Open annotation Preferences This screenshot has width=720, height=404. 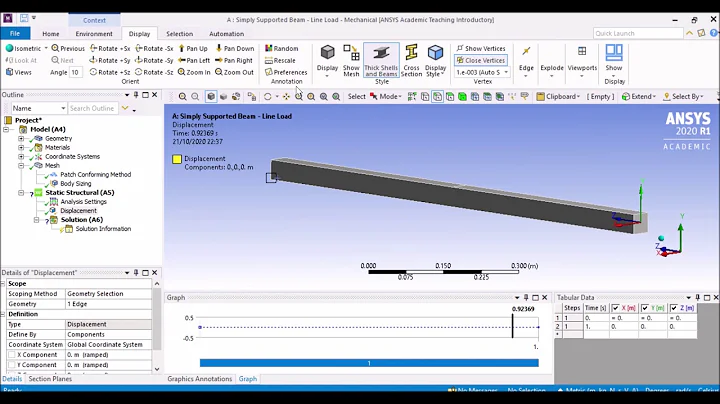point(286,72)
